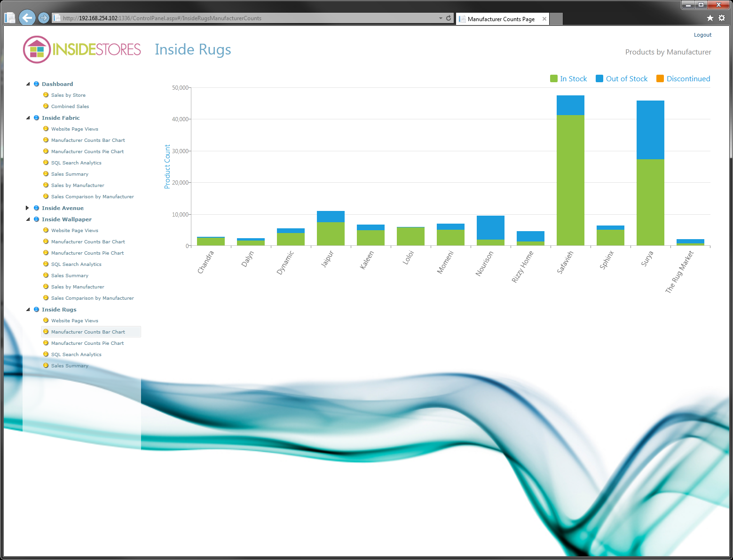The image size is (733, 560).
Task: Click the 'The Rug Market' axis label
Action: click(x=679, y=272)
